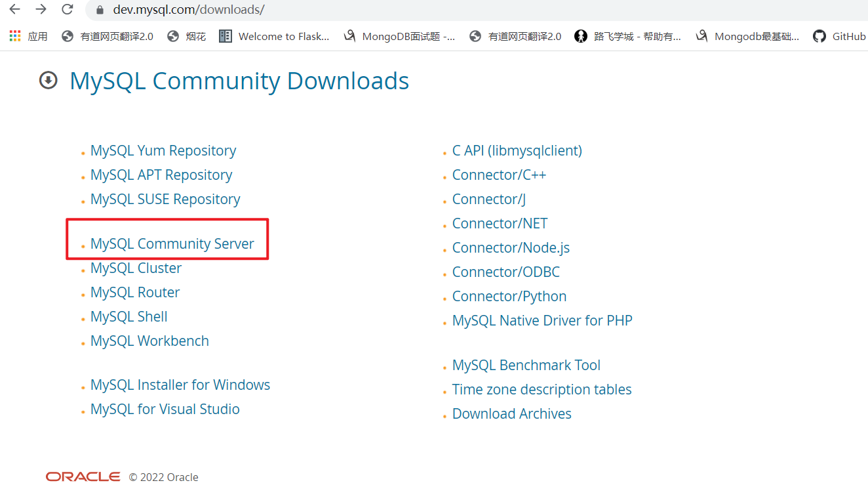Viewport: 868px width, 483px height.
Task: Open Connector/J download link
Action: coord(489,199)
